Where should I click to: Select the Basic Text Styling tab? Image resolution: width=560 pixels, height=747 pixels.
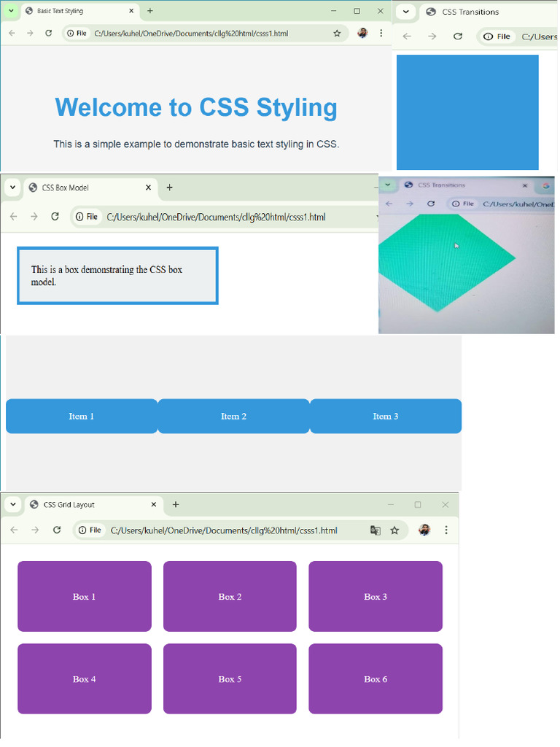[x=79, y=10]
